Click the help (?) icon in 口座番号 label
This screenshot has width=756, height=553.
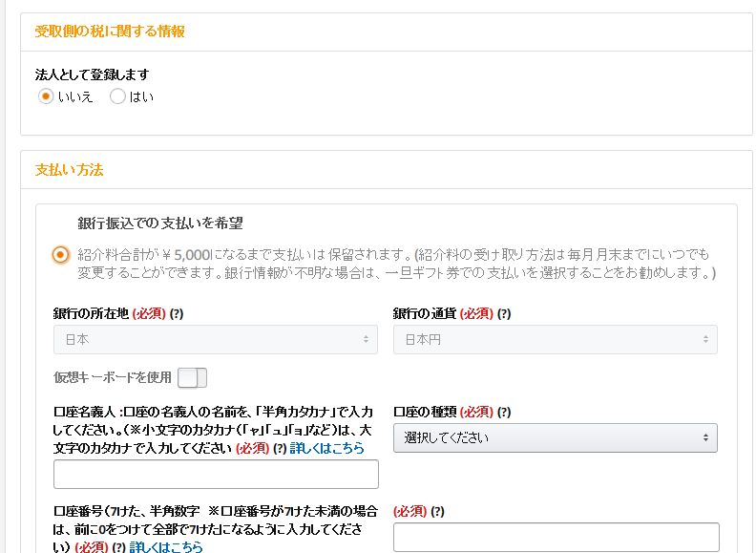pos(119,547)
